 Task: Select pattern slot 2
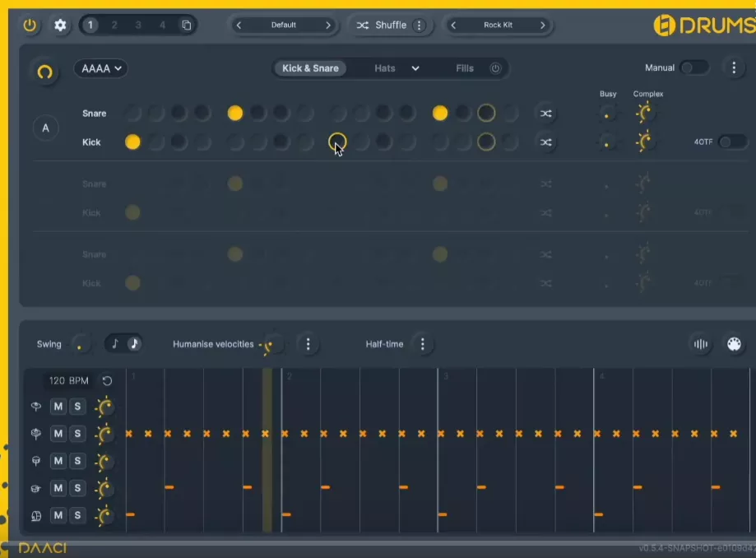tap(114, 25)
